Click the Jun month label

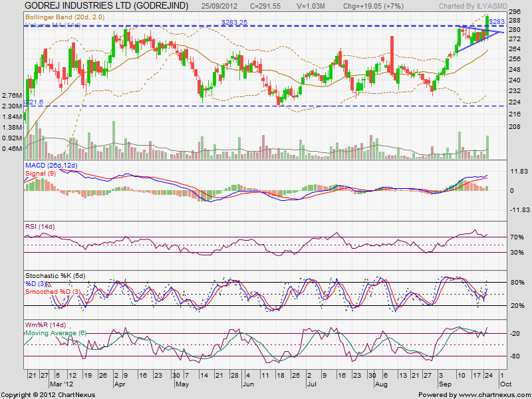tap(247, 384)
